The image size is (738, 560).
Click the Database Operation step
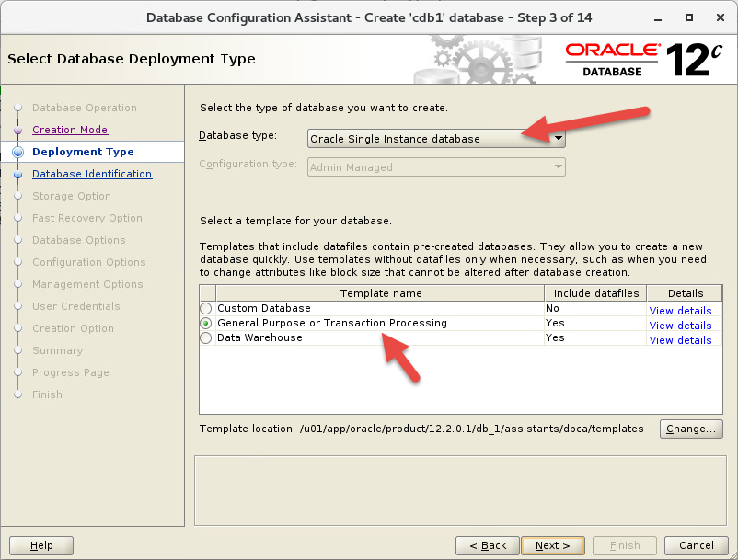coord(85,108)
